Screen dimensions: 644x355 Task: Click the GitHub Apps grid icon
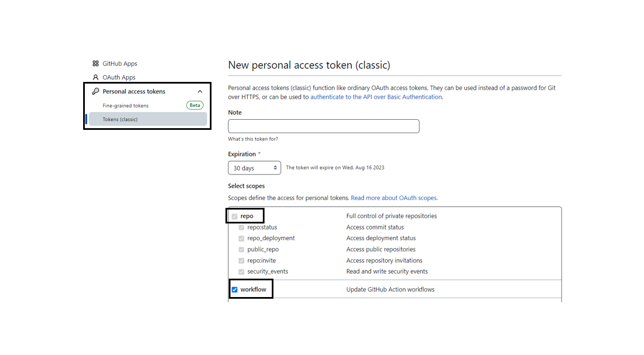click(x=95, y=64)
